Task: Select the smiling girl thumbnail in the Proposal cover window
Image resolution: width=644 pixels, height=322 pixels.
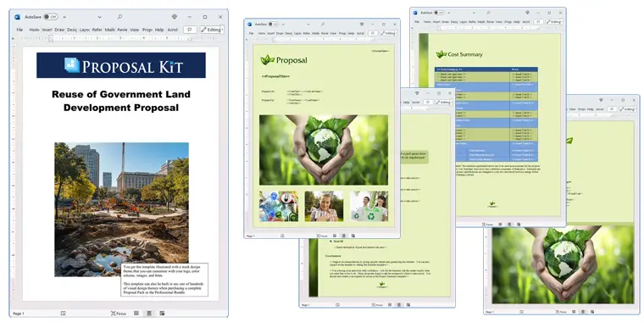Action: tap(324, 206)
